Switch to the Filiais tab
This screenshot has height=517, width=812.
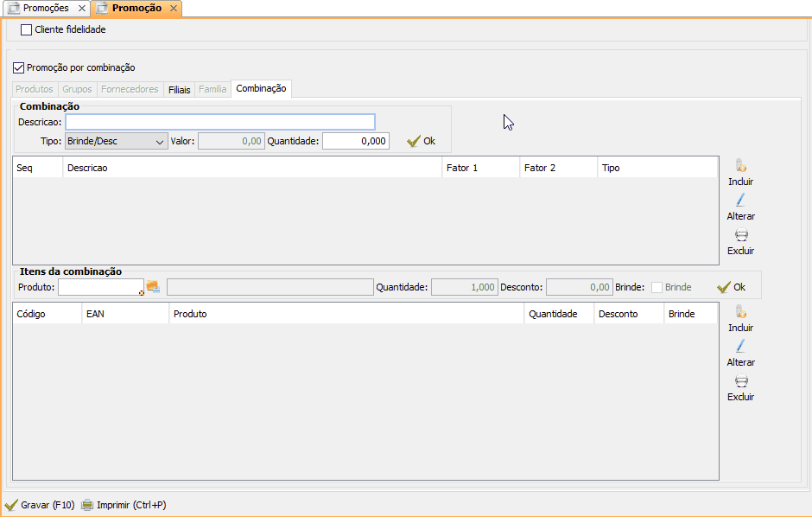tap(180, 89)
